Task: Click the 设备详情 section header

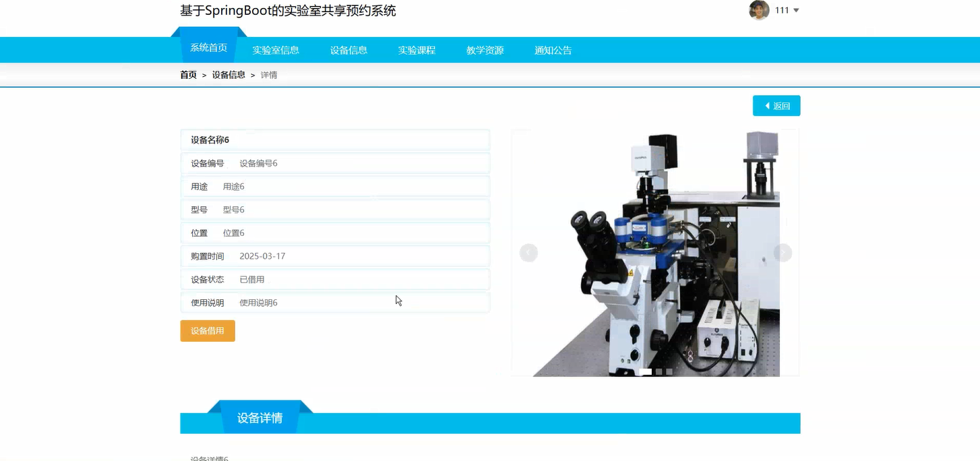Action: (259, 418)
